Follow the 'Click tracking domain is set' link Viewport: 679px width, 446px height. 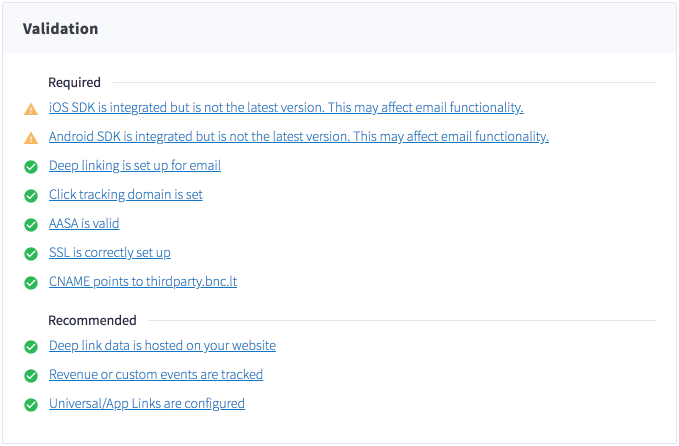[126, 194]
